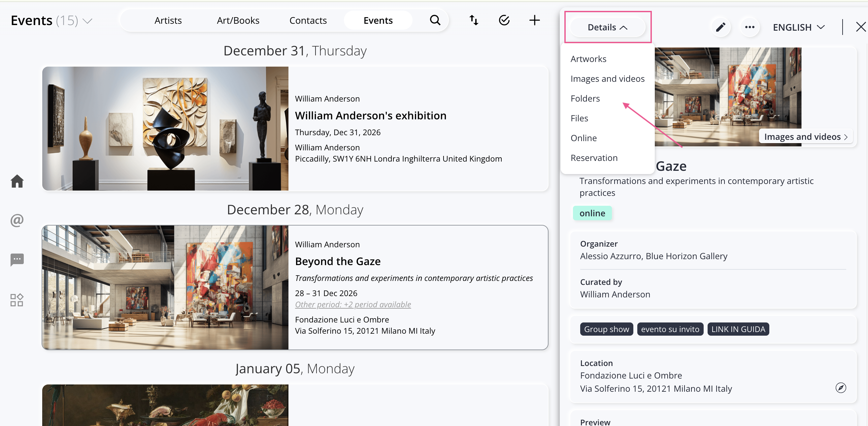Screen dimensions: 868x426
Task: Add new event with plus icon
Action: tap(534, 20)
